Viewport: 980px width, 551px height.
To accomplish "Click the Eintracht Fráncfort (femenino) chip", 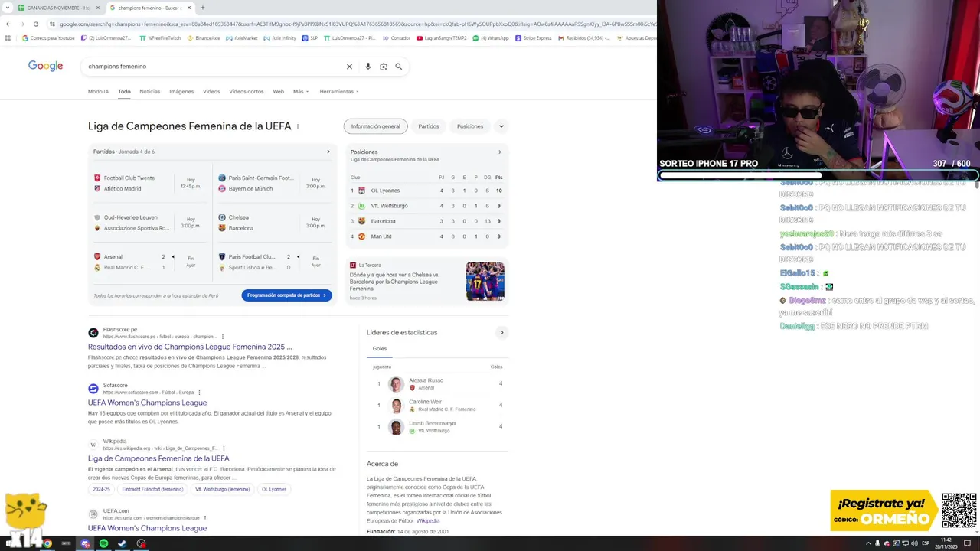I will 152,489.
